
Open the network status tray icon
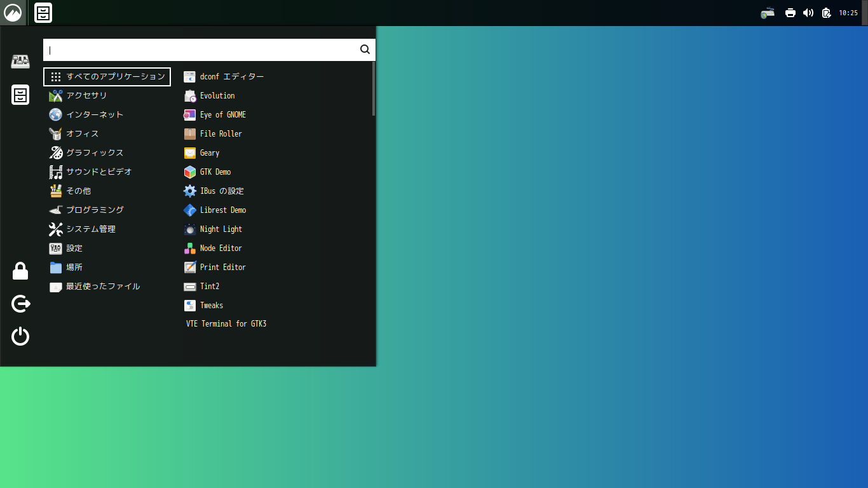point(768,13)
